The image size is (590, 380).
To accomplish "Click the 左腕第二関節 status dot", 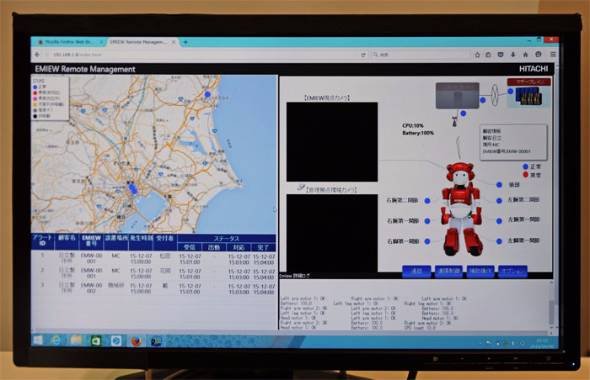I will pyautogui.click(x=499, y=201).
